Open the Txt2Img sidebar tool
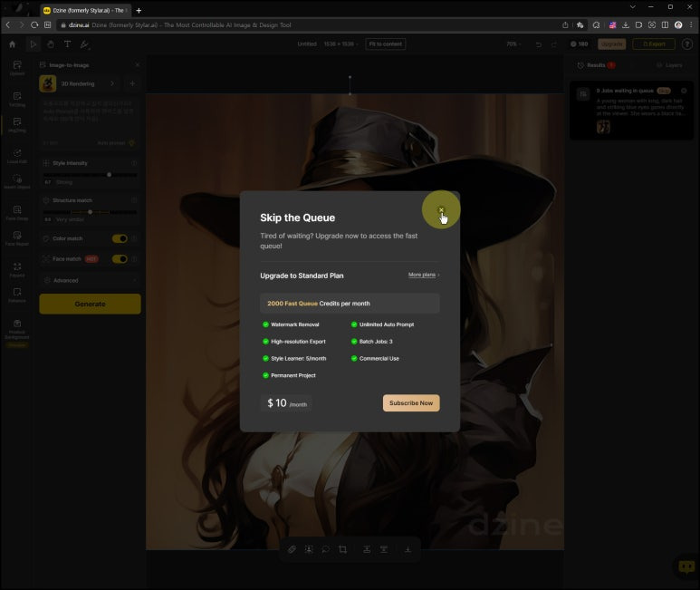This screenshot has height=590, width=700. (x=17, y=99)
